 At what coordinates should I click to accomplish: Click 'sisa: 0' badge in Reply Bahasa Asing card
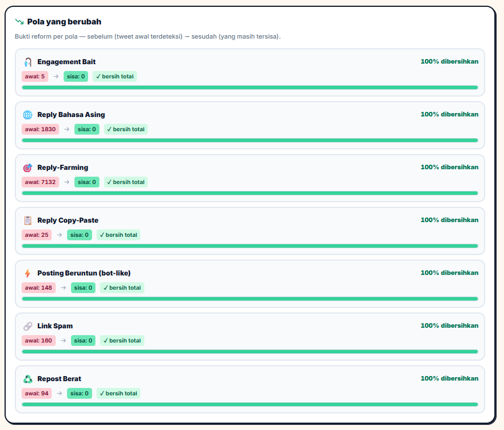tap(87, 129)
